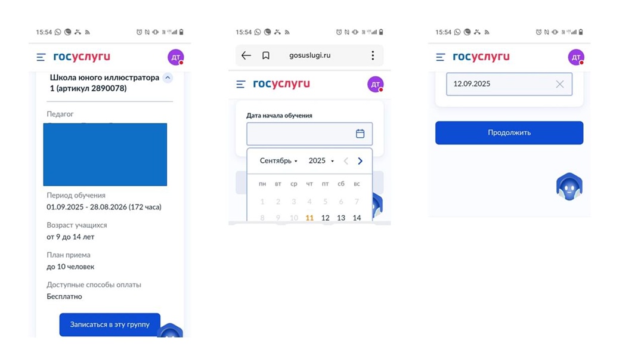The width and height of the screenshot is (644, 362).
Task: Pick highlighted day 11 in calendar
Action: (309, 218)
